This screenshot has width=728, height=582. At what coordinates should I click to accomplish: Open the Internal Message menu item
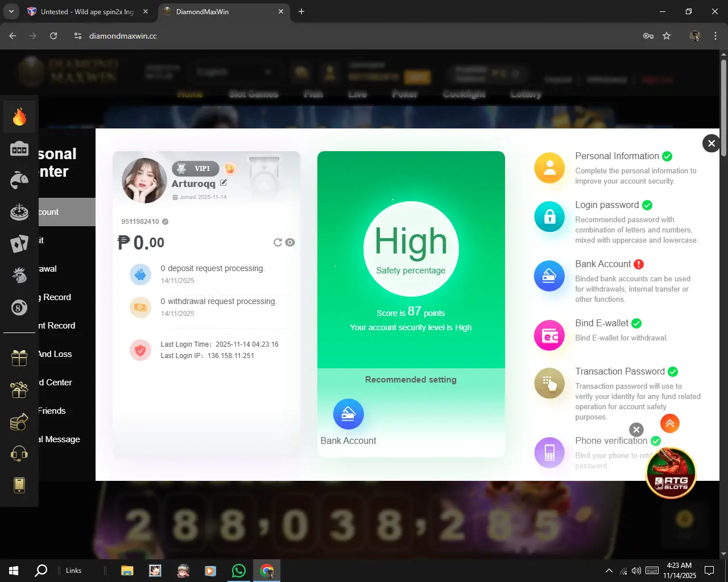click(67, 439)
